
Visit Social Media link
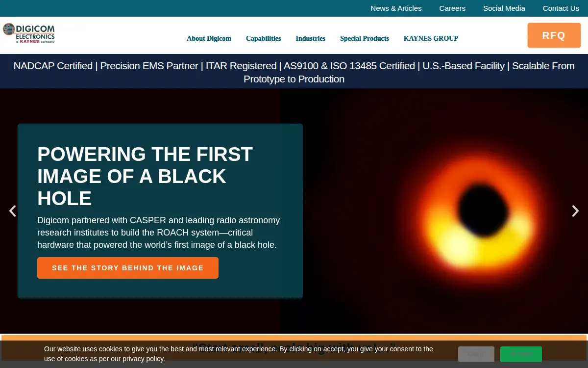pyautogui.click(x=504, y=8)
